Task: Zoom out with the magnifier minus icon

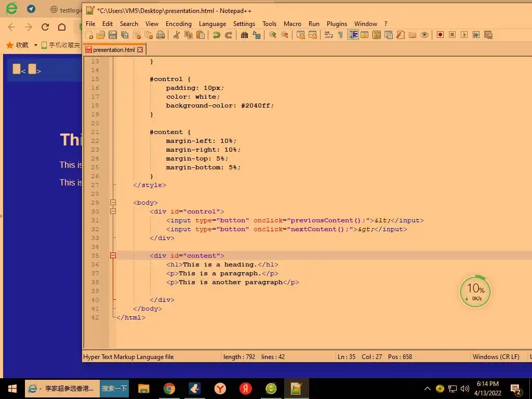Action: click(x=284, y=35)
